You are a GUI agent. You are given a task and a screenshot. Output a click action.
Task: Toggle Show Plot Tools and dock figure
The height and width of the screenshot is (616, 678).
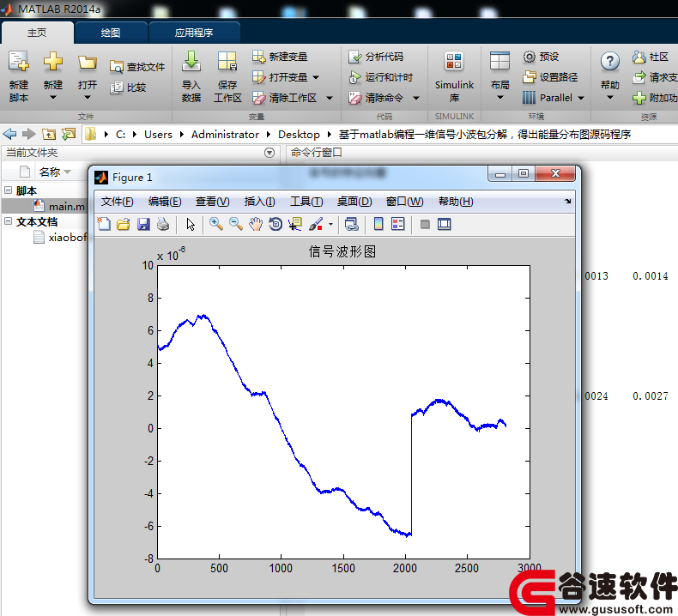point(444,224)
